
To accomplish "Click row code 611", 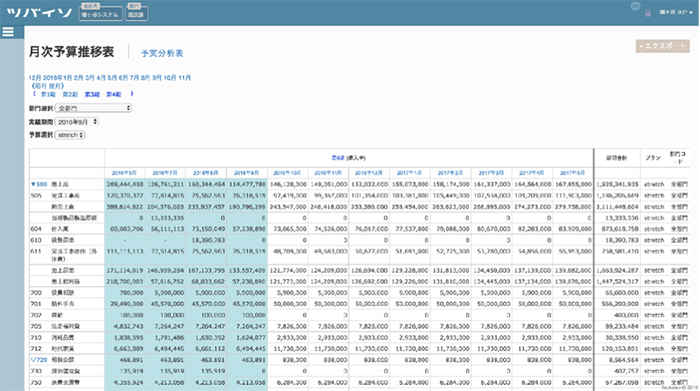I will 36,251.
